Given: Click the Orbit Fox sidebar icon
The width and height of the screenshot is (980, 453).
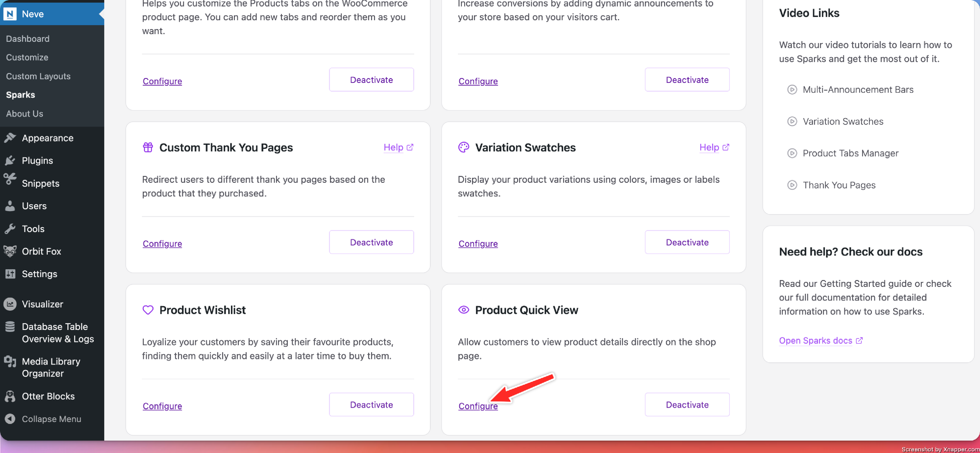Looking at the screenshot, I should click(x=10, y=251).
